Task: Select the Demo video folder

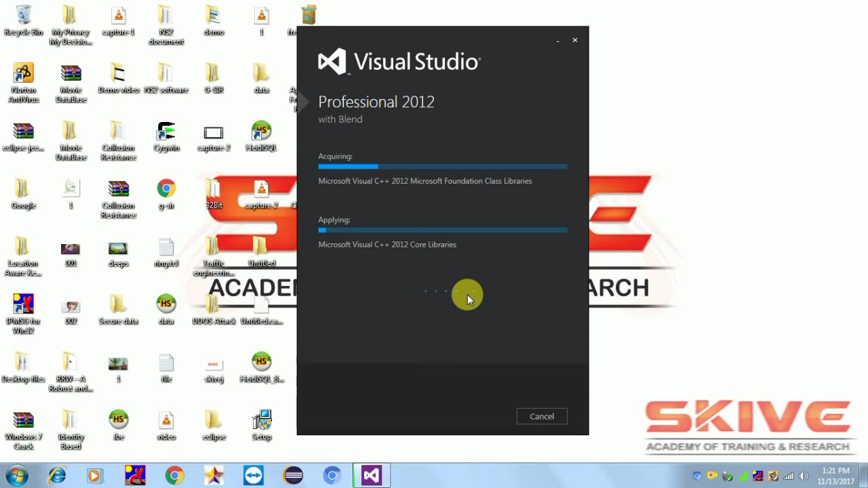Action: (119, 79)
